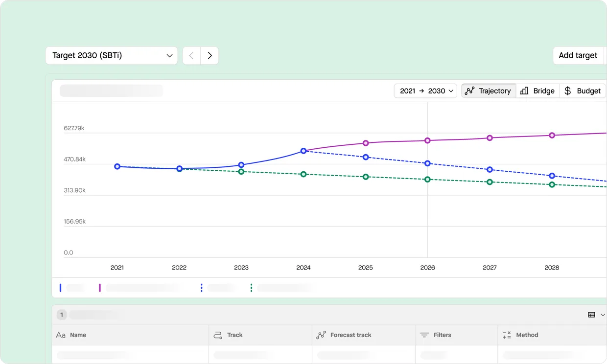Click the Budget dollar sign icon
Screen dimensions: 607x364
pyautogui.click(x=567, y=91)
